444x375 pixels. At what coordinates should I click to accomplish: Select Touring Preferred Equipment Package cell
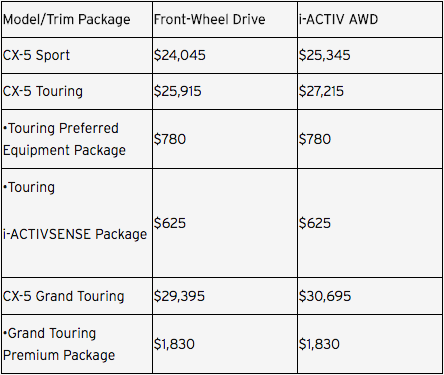pos(77,139)
